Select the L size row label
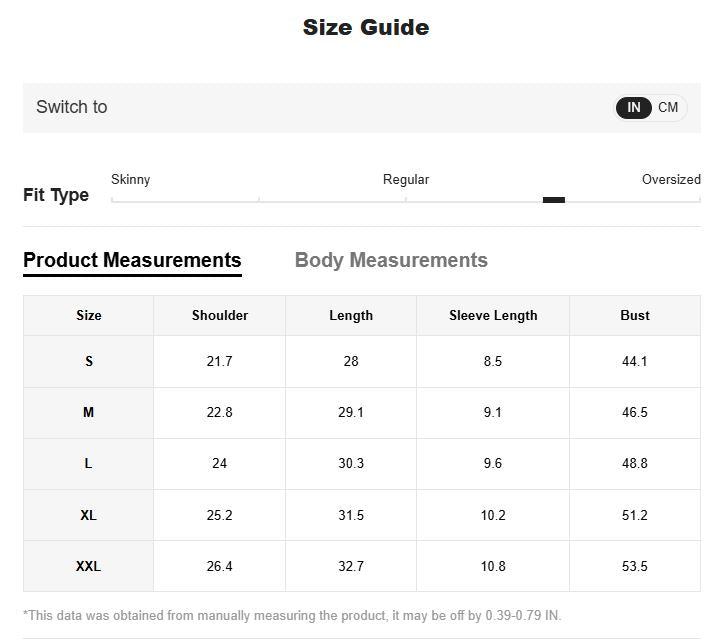This screenshot has width=722, height=644. click(x=88, y=464)
